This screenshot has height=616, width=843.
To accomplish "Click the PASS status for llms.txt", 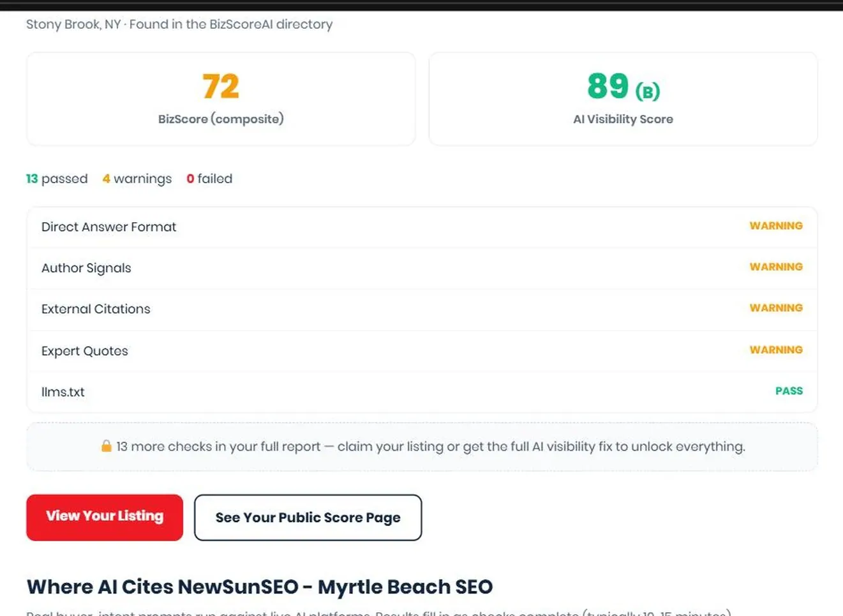I will (x=789, y=391).
